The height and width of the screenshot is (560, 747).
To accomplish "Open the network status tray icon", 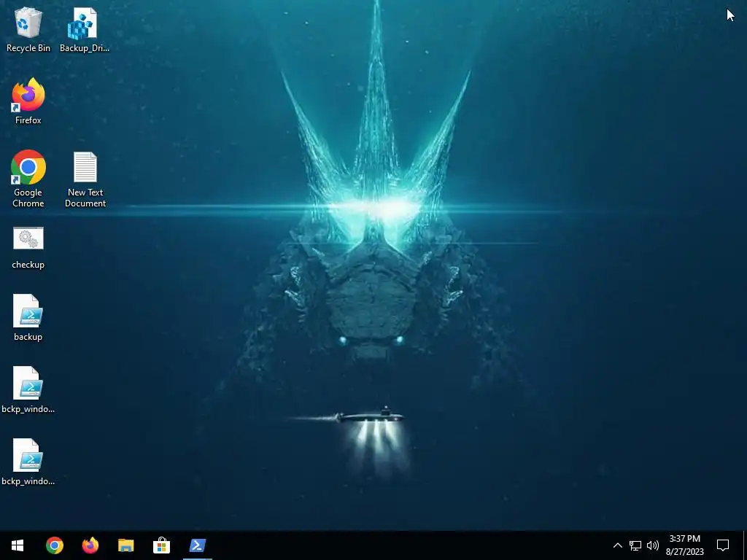I will click(635, 545).
